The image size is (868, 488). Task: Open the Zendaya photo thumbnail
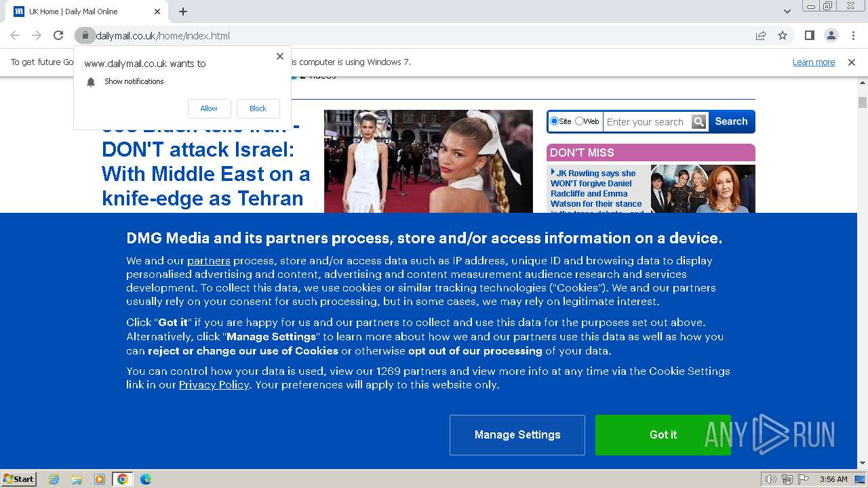pos(429,161)
